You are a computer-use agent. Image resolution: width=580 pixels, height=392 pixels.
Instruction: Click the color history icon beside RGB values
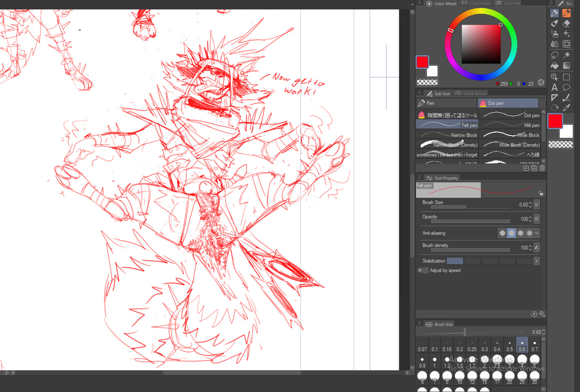click(x=541, y=83)
